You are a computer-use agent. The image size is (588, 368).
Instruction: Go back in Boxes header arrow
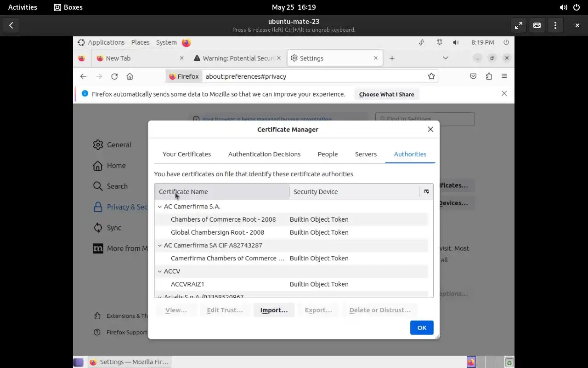[x=11, y=25]
